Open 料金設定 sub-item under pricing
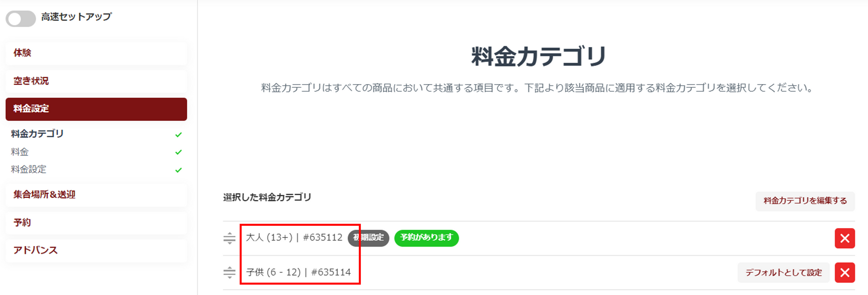Image resolution: width=868 pixels, height=295 pixels. (29, 170)
